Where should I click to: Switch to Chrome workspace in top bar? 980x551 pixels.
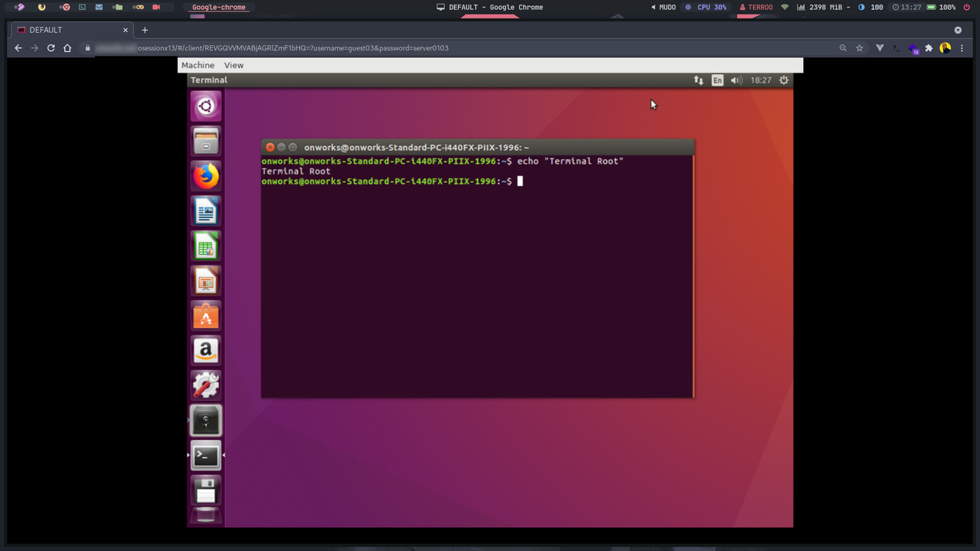tap(65, 7)
